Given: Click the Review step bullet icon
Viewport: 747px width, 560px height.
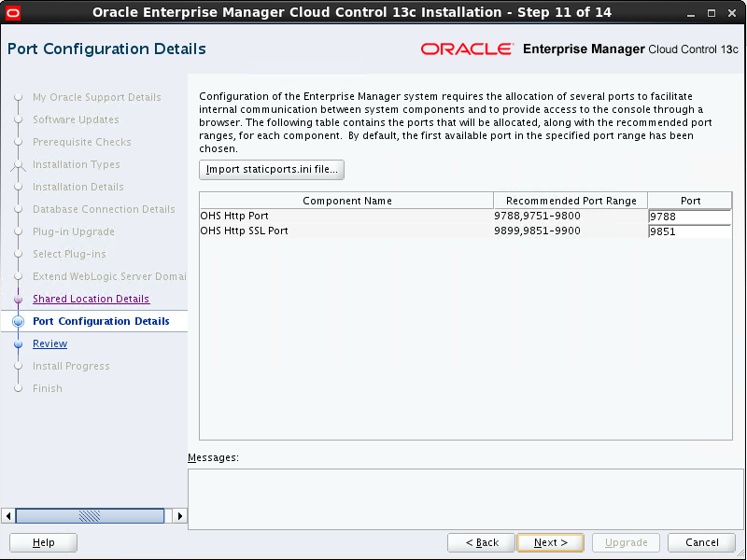Looking at the screenshot, I should pyautogui.click(x=18, y=343).
